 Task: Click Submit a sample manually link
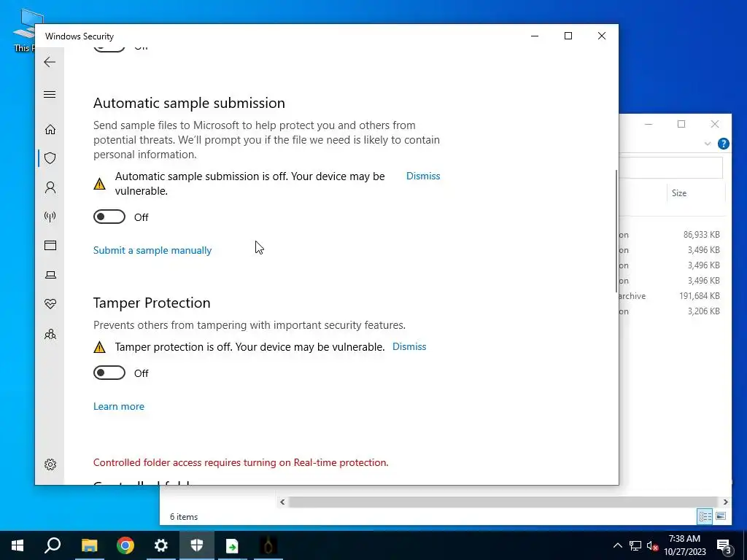coord(152,251)
